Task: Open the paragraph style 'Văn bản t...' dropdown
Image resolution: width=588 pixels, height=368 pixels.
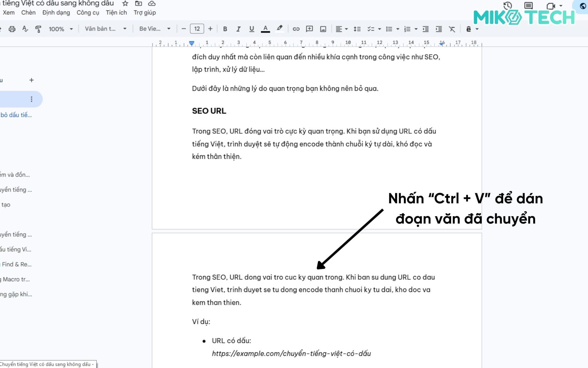Action: coord(106,29)
